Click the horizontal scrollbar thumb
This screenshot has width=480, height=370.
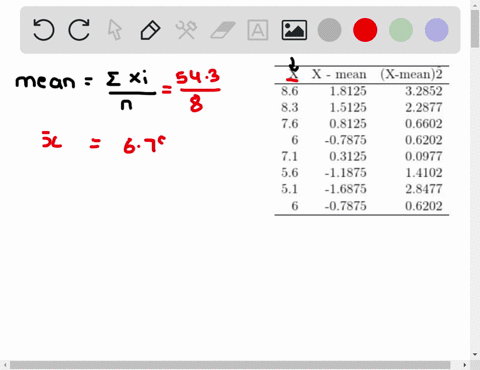point(230,365)
